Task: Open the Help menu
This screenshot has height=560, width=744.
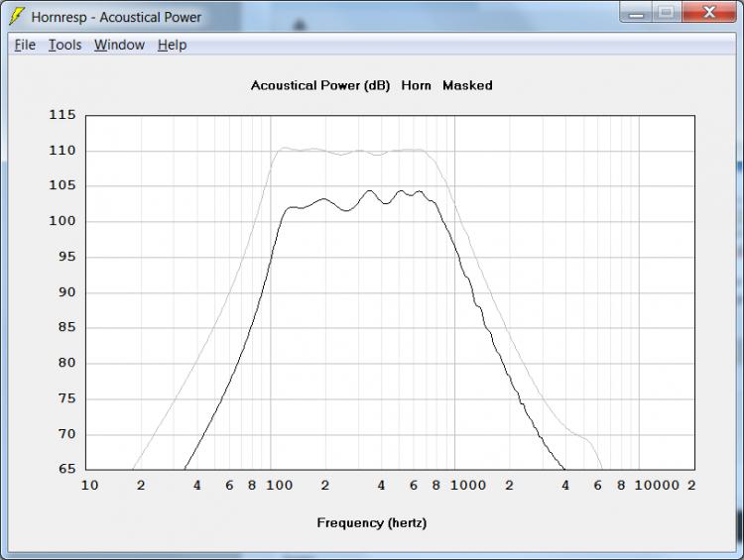Action: pyautogui.click(x=172, y=45)
